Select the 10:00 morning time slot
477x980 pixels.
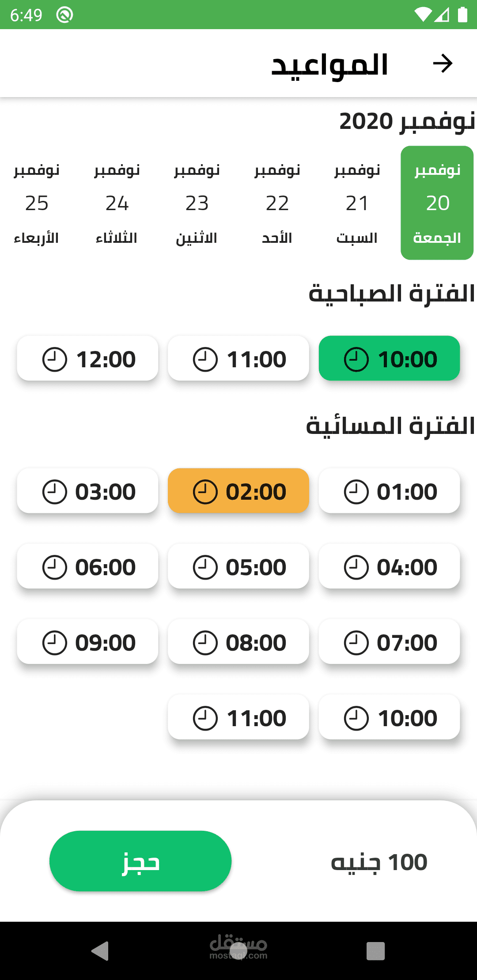point(389,358)
